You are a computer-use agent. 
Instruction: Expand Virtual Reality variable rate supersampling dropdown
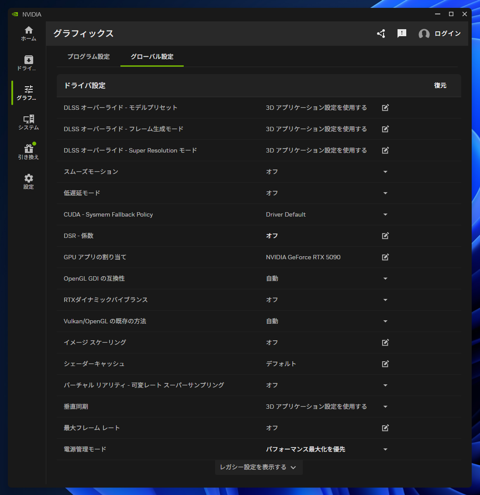coord(385,385)
